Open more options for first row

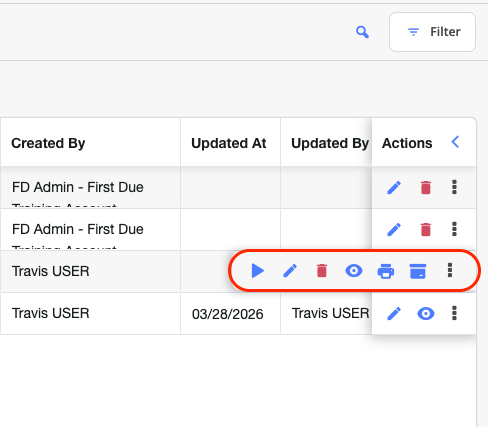pos(454,187)
